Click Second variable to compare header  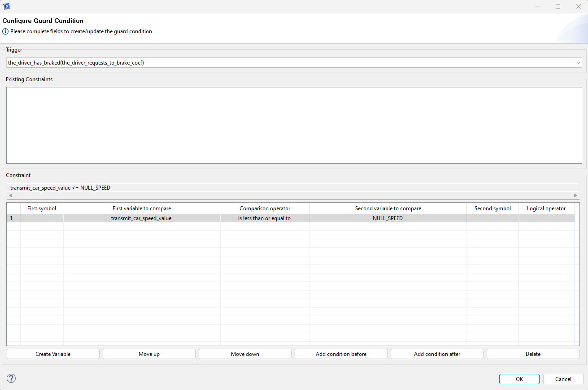pyautogui.click(x=388, y=208)
